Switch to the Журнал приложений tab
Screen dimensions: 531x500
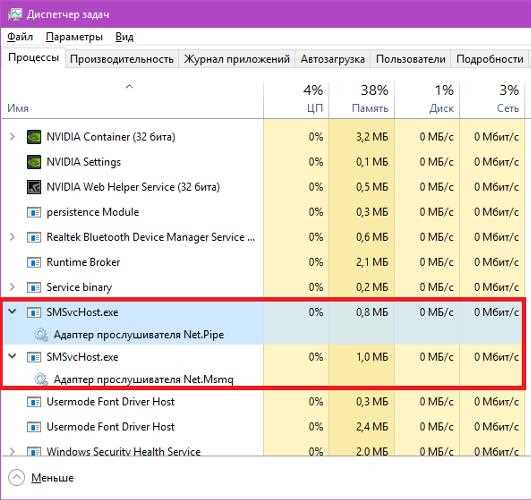point(237,59)
